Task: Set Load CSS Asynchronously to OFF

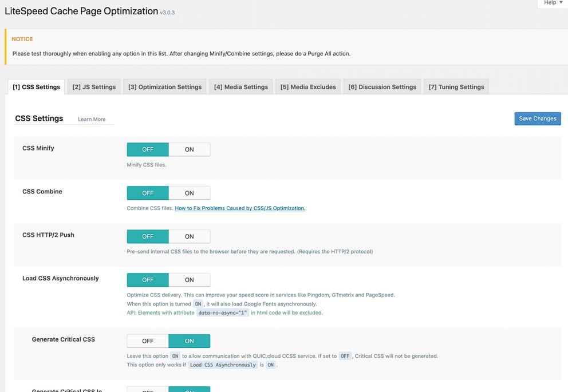Action: (x=148, y=280)
